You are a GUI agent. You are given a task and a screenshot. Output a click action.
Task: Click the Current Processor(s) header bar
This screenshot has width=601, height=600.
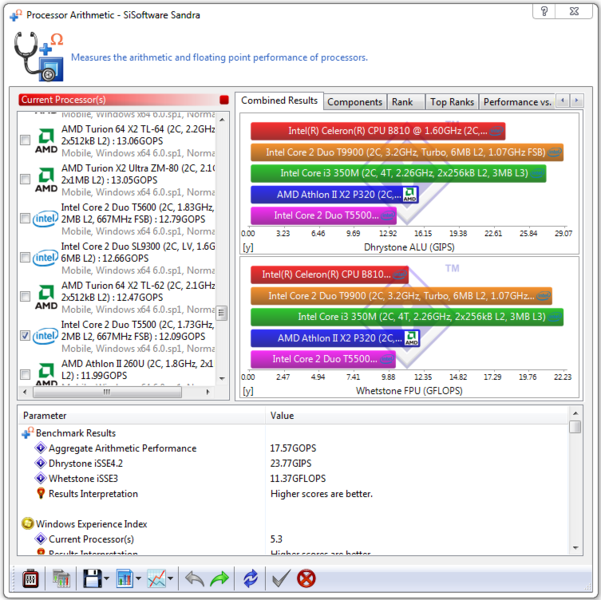pos(123,100)
